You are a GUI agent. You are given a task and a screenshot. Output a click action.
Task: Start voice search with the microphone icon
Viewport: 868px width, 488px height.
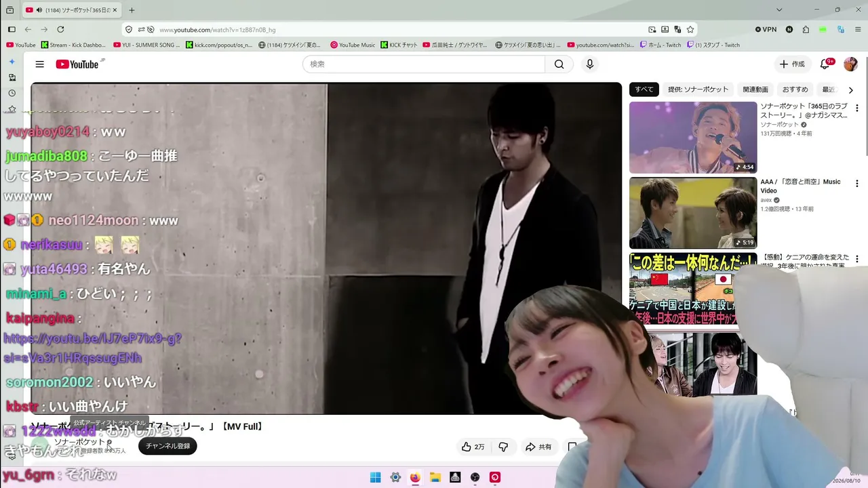590,64
